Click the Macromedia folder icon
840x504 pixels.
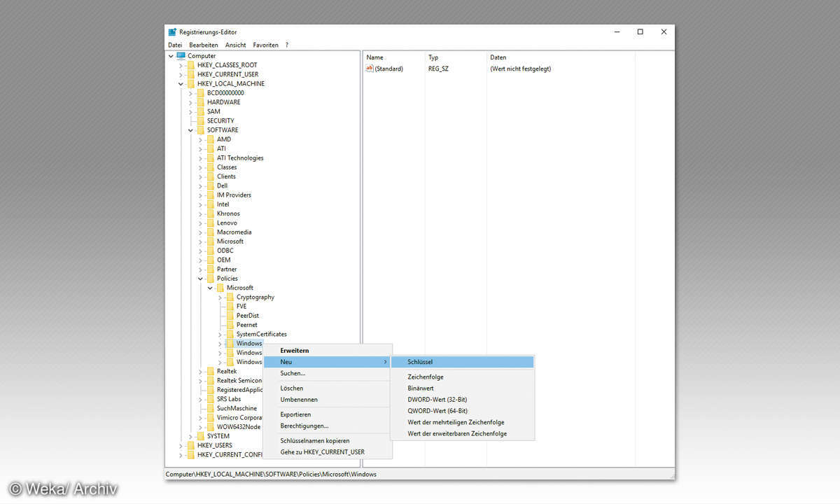210,232
